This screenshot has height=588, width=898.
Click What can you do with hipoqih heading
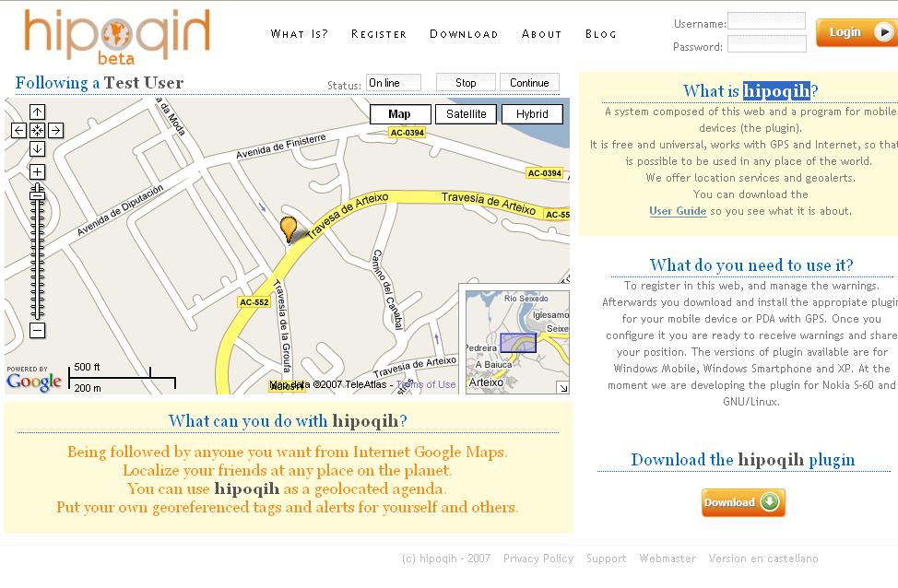[x=288, y=421]
